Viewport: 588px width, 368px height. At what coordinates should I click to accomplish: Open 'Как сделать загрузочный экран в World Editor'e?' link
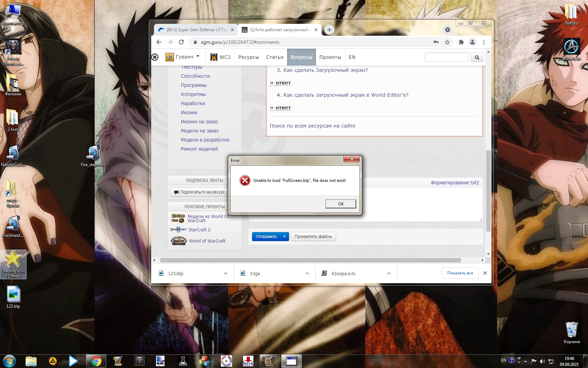pos(346,95)
